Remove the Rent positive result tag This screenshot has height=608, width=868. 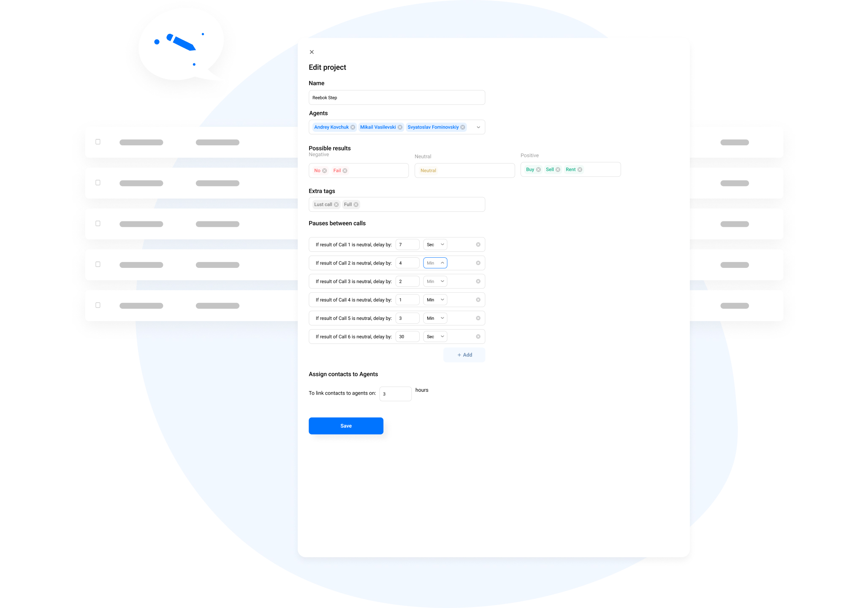tap(580, 169)
